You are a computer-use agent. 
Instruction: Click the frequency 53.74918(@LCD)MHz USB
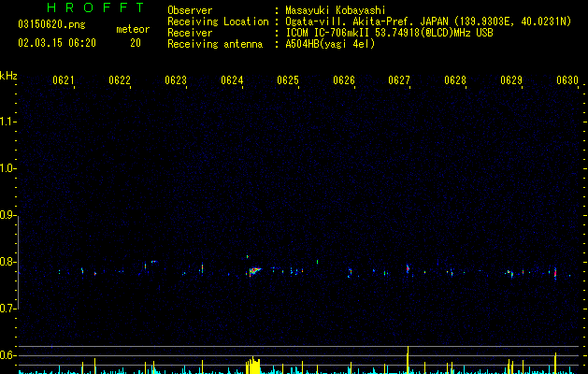(x=434, y=33)
